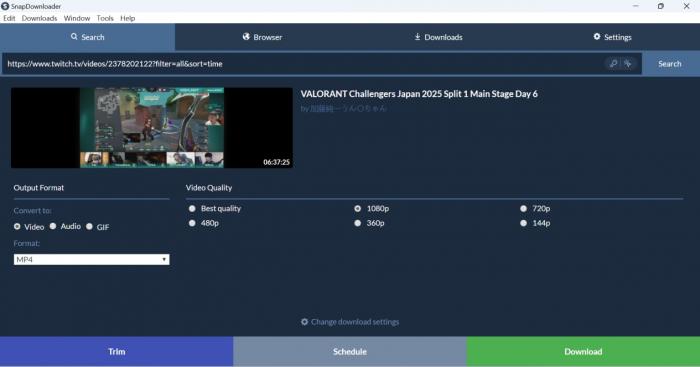Click the VALORANT video thumbnail
Image resolution: width=700 pixels, height=367 pixels.
click(152, 128)
